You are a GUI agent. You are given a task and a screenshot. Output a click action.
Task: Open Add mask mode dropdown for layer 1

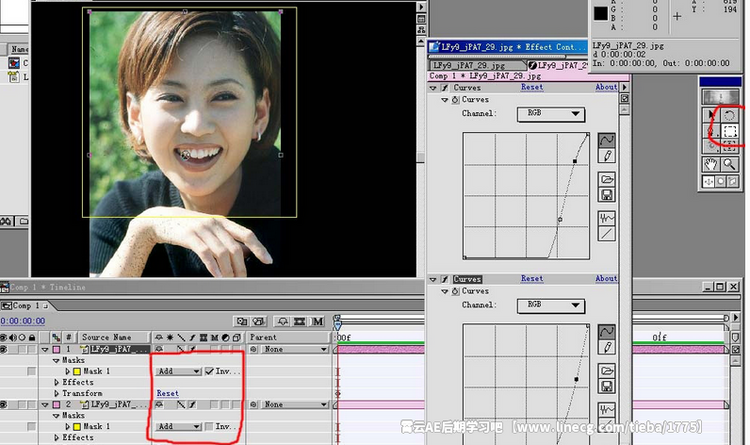178,371
